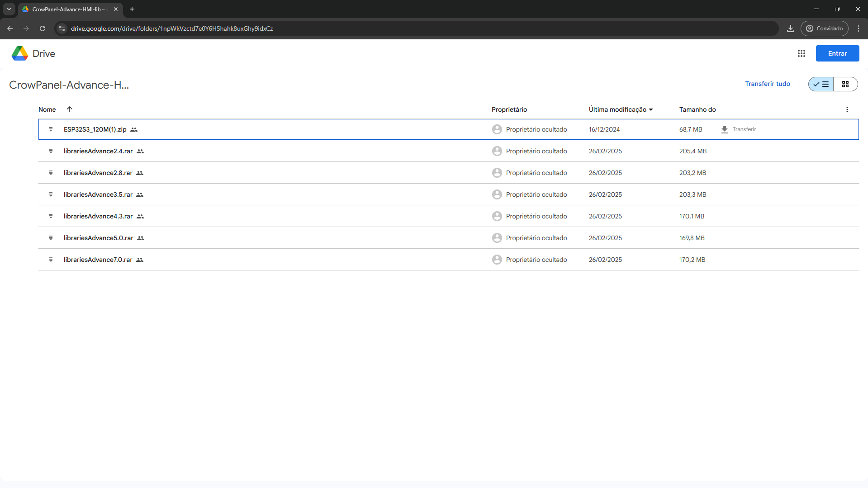The image size is (868, 488).
Task: Toggle Nome sort direction arrow
Action: coord(70,109)
